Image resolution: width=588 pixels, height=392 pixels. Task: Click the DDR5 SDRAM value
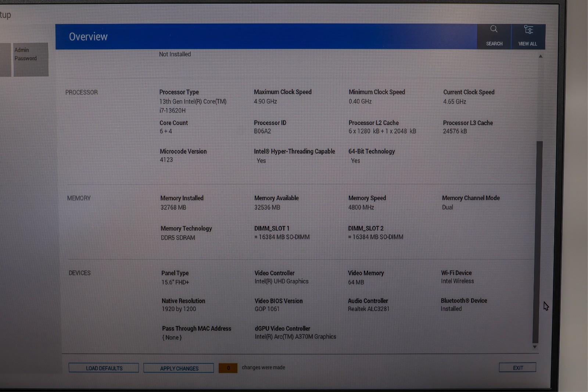click(x=178, y=238)
